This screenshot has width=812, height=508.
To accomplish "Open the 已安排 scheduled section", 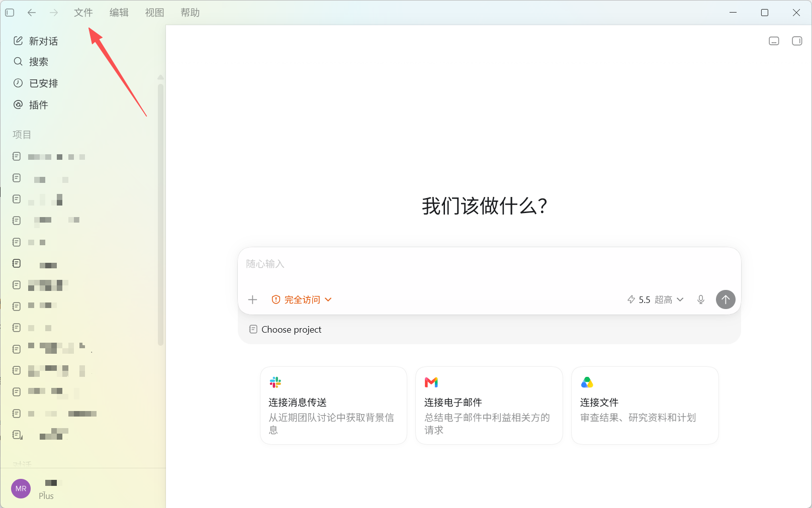I will tap(36, 83).
